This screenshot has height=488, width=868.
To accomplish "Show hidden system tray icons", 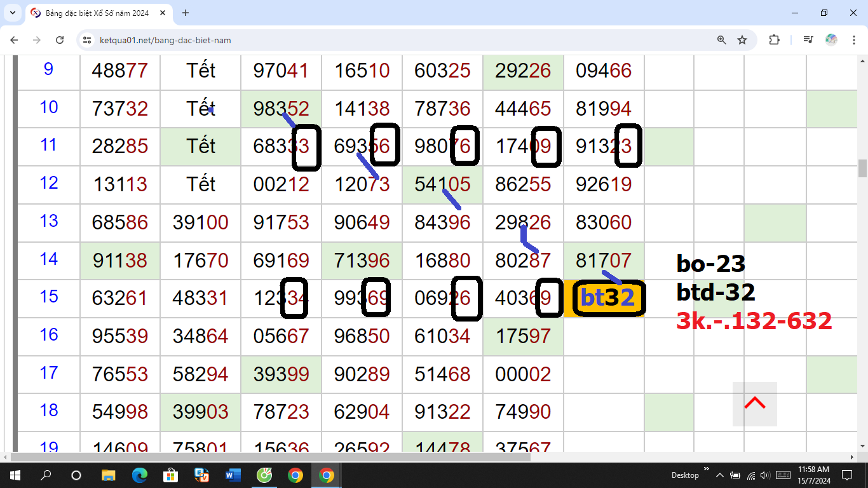I will point(720,475).
